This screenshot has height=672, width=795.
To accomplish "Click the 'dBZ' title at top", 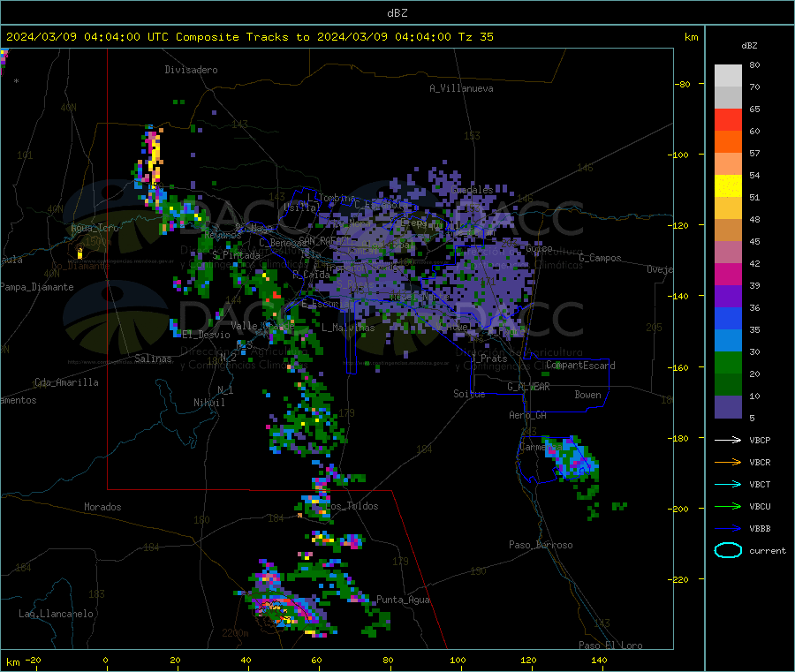I will click(397, 13).
